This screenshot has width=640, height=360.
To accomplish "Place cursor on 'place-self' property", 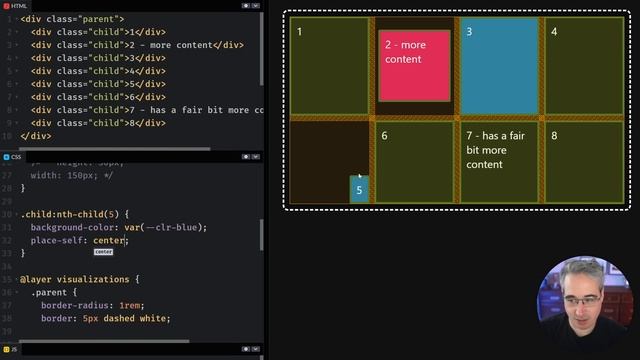I will click(x=56, y=240).
